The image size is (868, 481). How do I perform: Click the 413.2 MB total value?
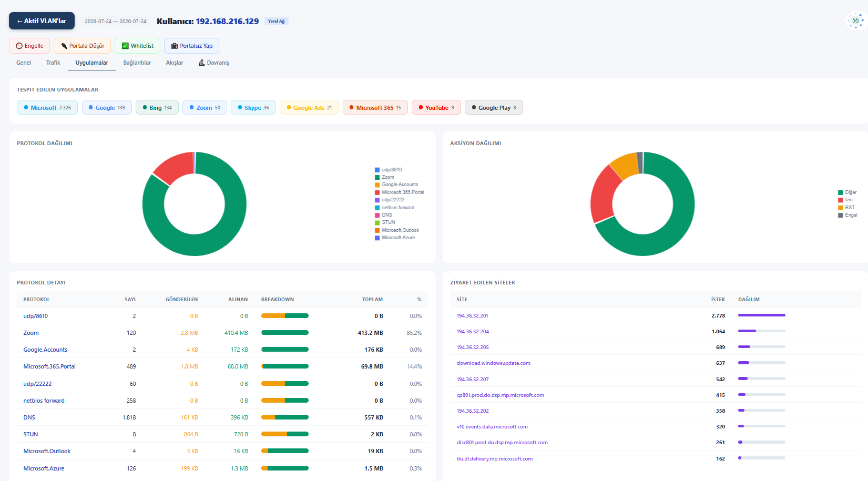tap(371, 333)
